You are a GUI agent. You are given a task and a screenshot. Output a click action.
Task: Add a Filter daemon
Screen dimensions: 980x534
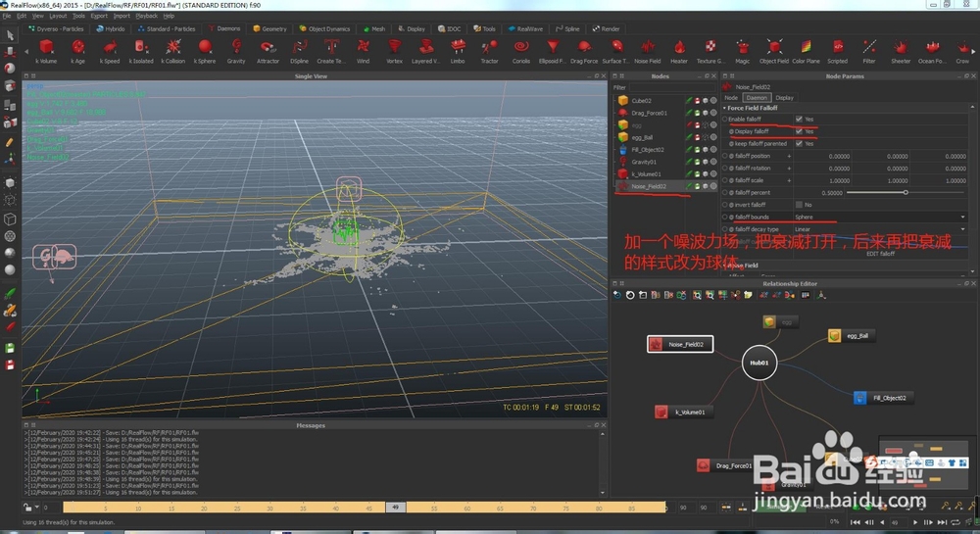coord(869,52)
